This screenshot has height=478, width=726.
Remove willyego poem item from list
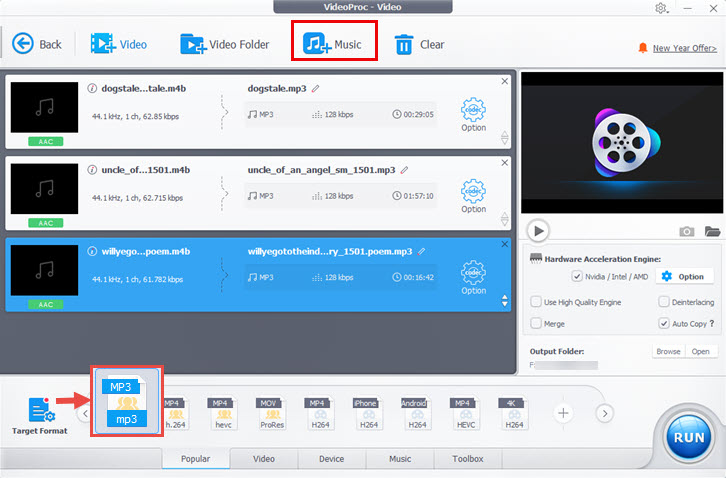[505, 244]
